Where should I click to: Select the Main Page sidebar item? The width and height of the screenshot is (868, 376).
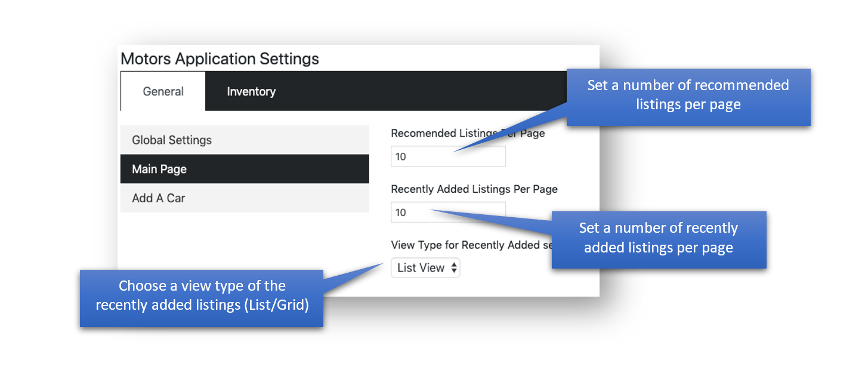click(x=245, y=169)
